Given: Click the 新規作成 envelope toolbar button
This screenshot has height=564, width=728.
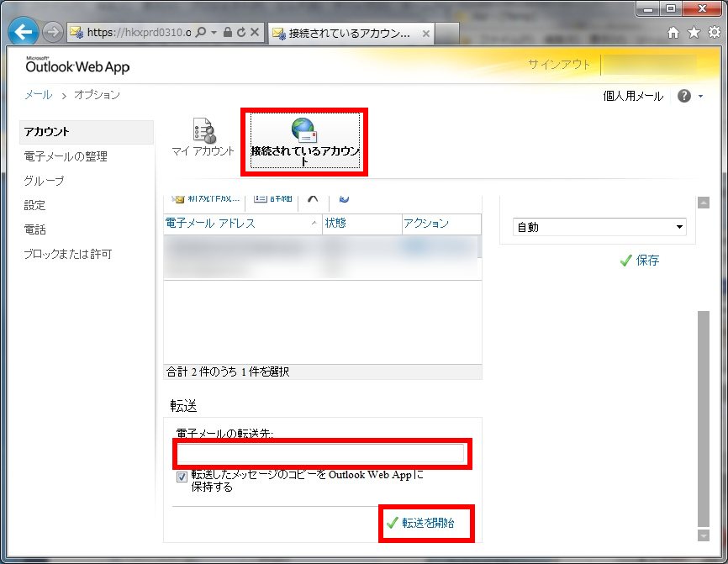Looking at the screenshot, I should click(x=206, y=199).
